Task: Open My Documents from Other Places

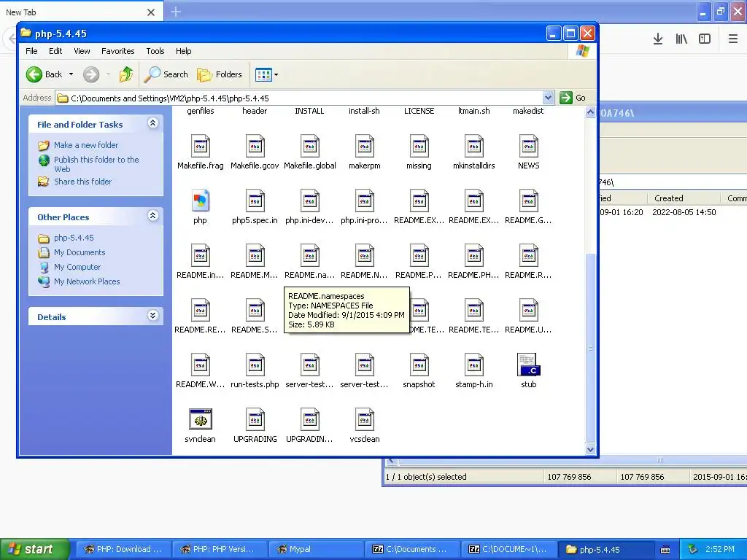Action: (80, 252)
